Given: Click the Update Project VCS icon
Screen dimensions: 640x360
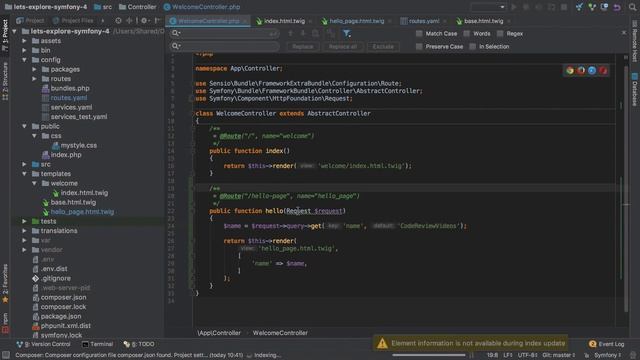Looking at the screenshot, I should pos(579,7).
